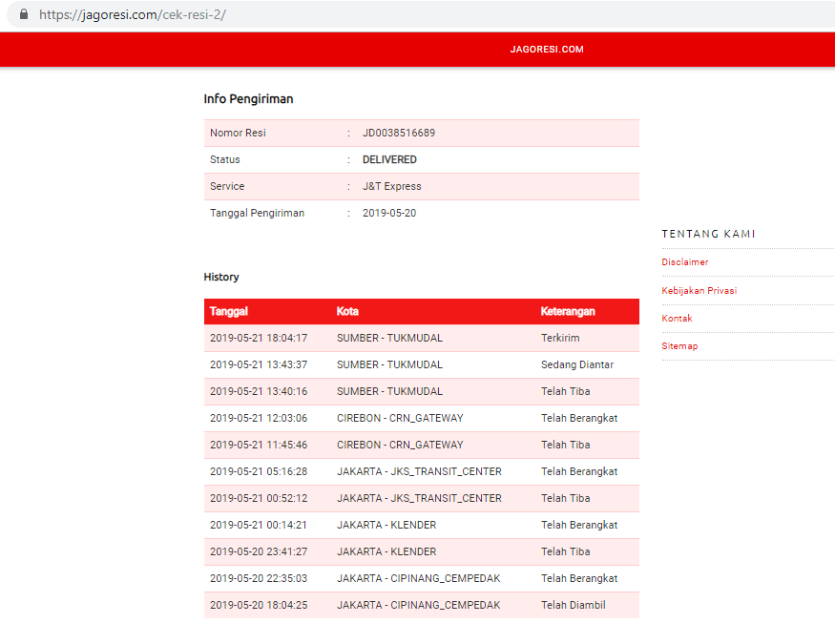Click the 2019-05-21 13:43:37 timestamp
The height and width of the screenshot is (644, 835).
click(x=259, y=364)
